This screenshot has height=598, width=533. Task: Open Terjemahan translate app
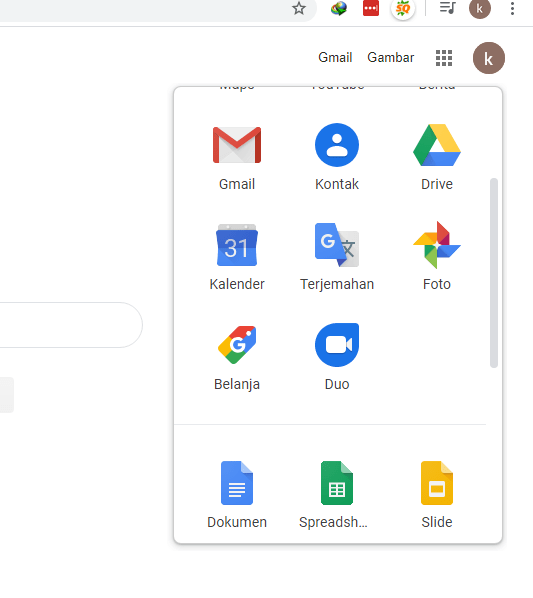pos(337,257)
